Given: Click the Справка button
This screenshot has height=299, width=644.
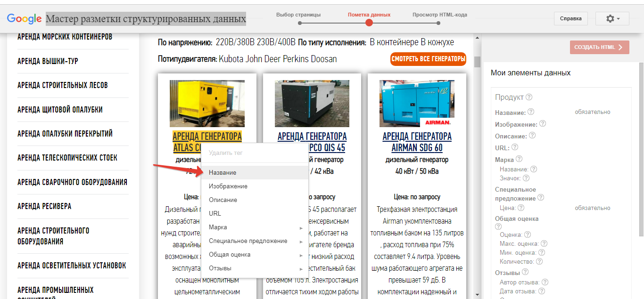Looking at the screenshot, I should (571, 19).
